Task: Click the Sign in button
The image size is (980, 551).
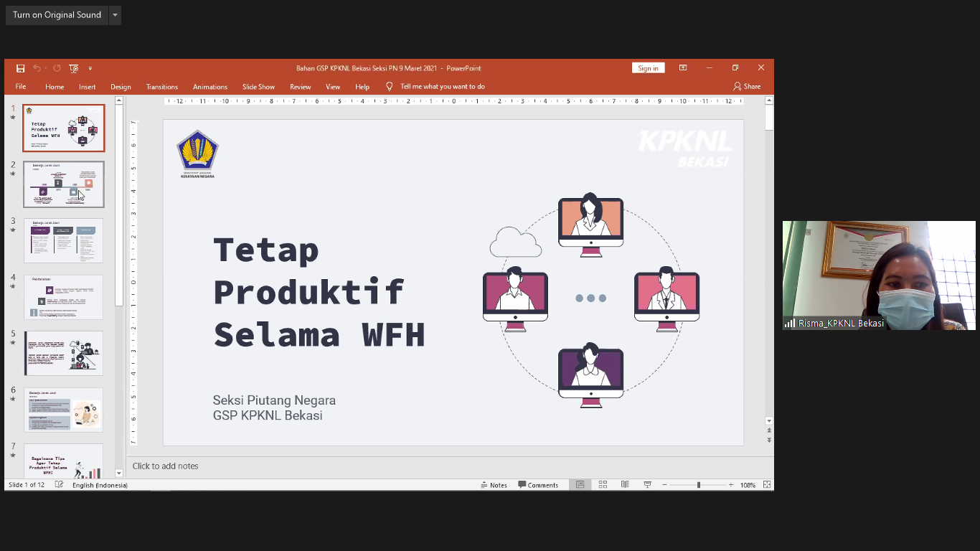Action: pyautogui.click(x=648, y=68)
